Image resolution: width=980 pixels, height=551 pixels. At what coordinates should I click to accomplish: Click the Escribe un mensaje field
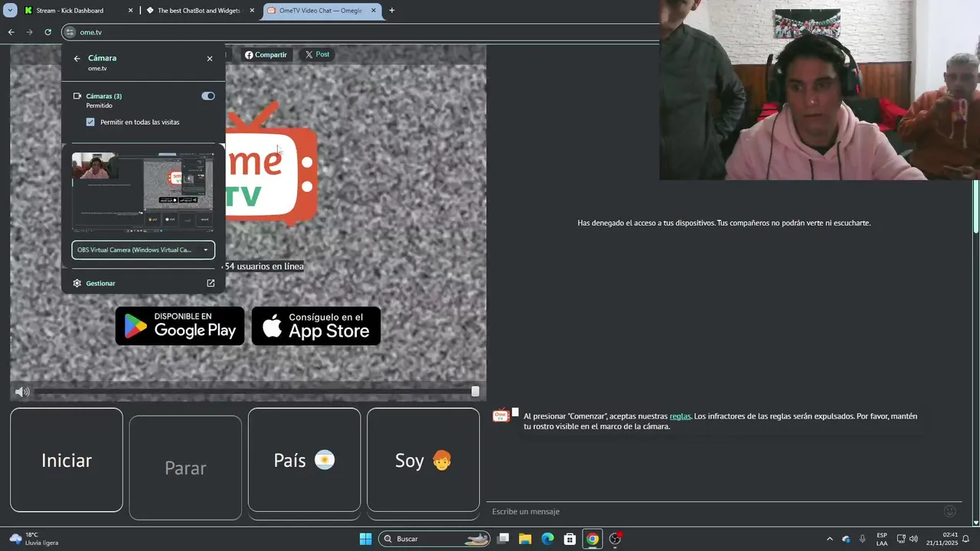pos(712,511)
